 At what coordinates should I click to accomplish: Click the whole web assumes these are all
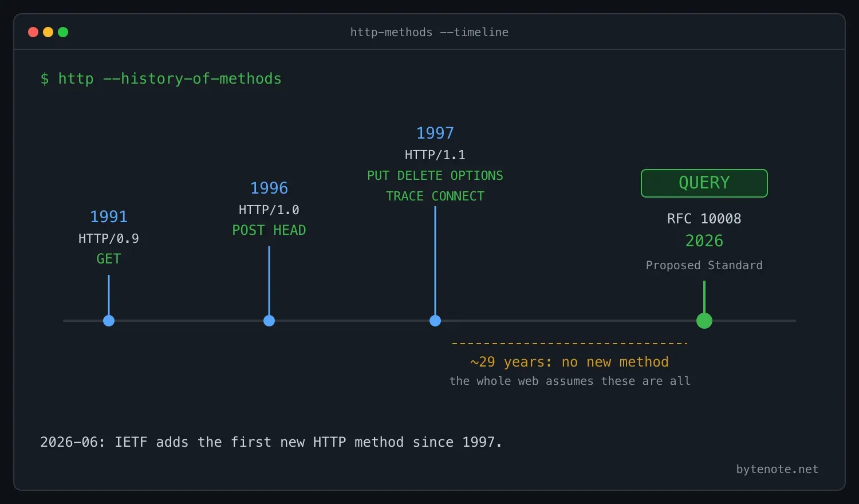[570, 381]
